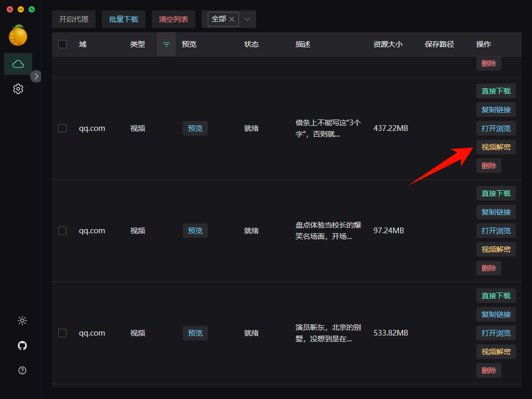Viewport: 532px width, 399px height.
Task: Click 视频解密 for the 437.22MB video
Action: 496,147
